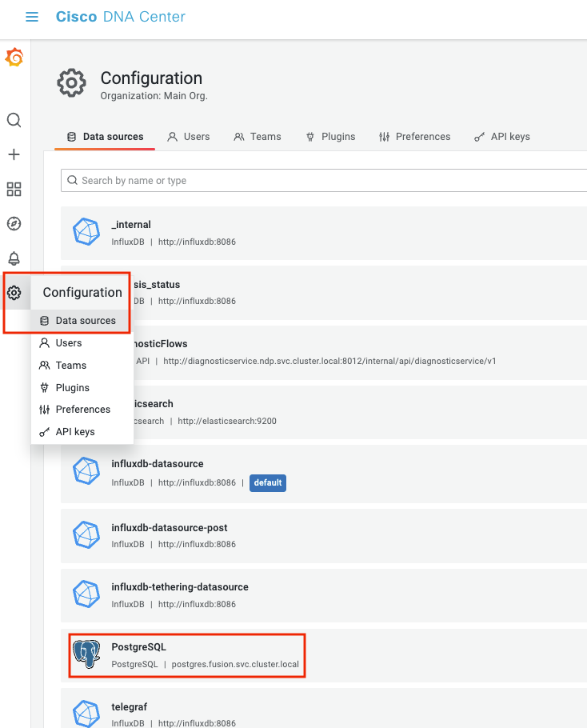This screenshot has width=587, height=728.
Task: Switch to the Users tab
Action: (x=189, y=137)
